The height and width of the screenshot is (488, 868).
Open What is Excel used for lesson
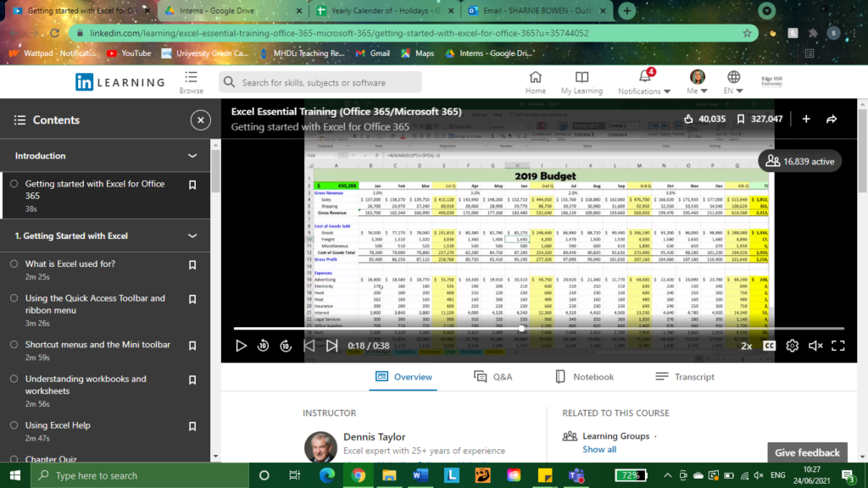[70, 264]
